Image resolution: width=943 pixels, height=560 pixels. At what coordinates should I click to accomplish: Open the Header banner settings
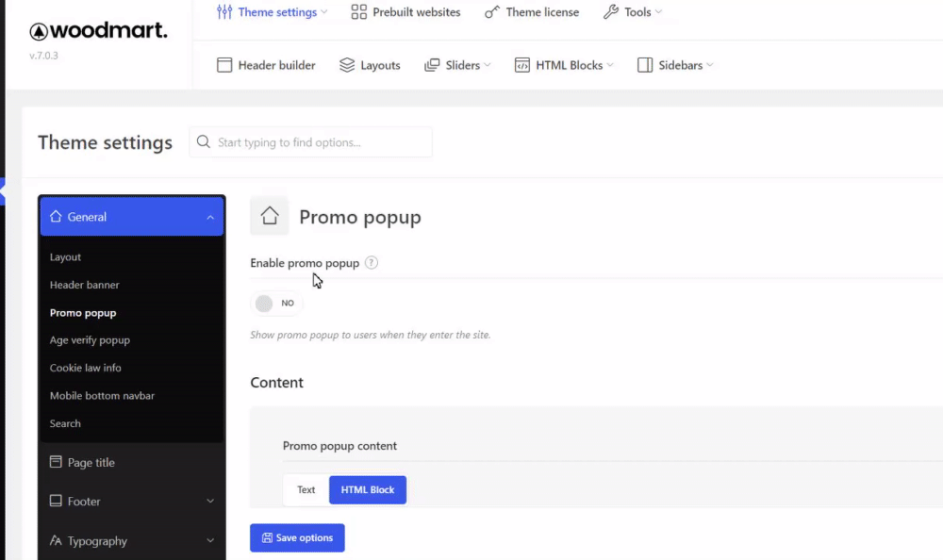[x=84, y=285]
